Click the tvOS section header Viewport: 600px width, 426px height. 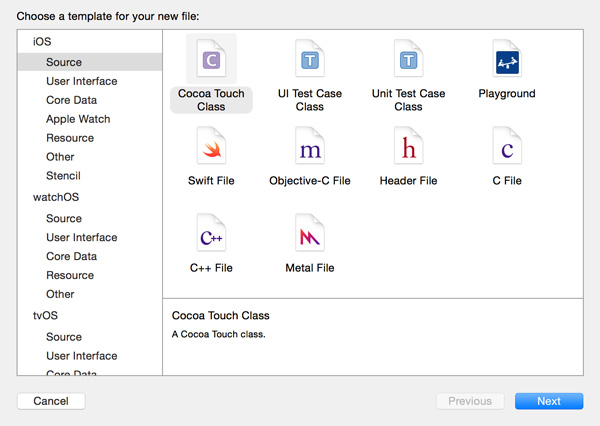point(45,315)
